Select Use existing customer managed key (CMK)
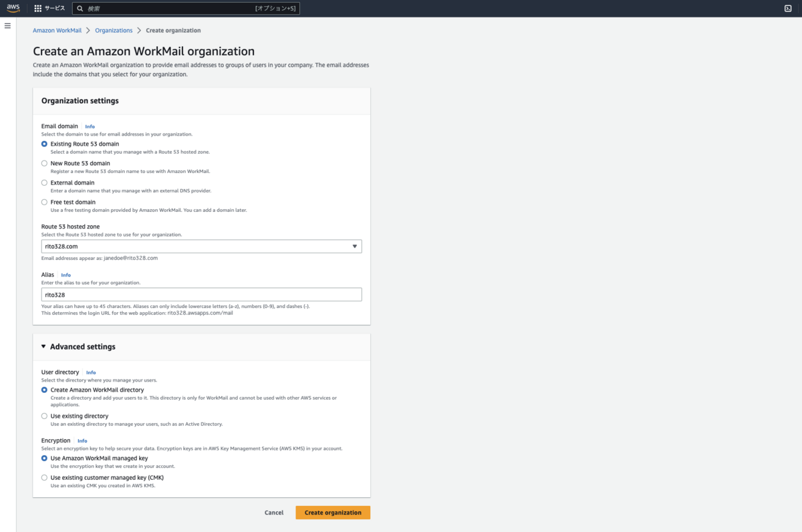This screenshot has height=532, width=802. tap(44, 477)
